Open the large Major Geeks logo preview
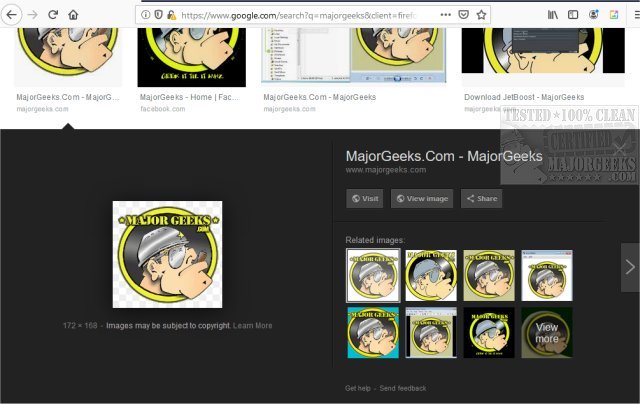 click(167, 254)
